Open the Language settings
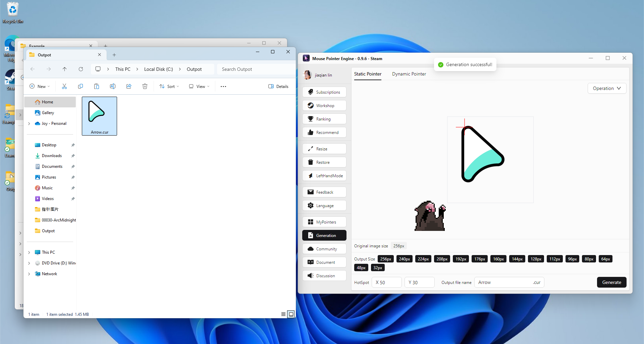This screenshot has width=644, height=344. coord(324,206)
